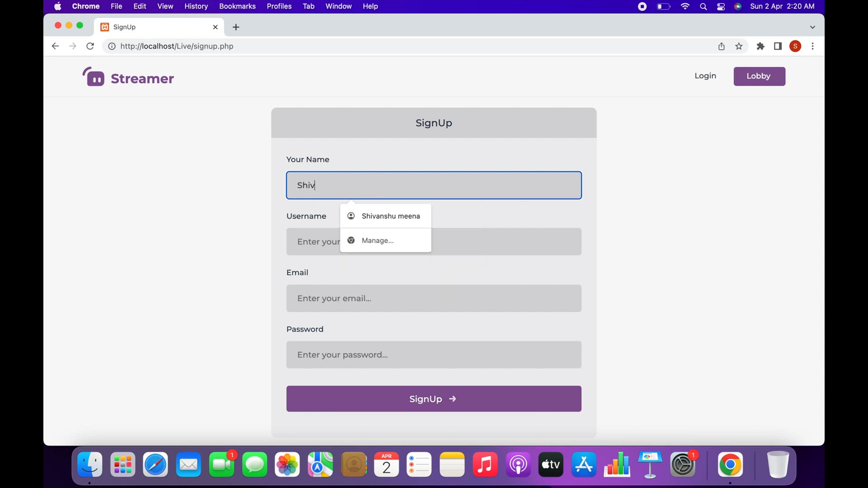Open the Chrome profile avatar
The image size is (868, 488).
(x=796, y=46)
